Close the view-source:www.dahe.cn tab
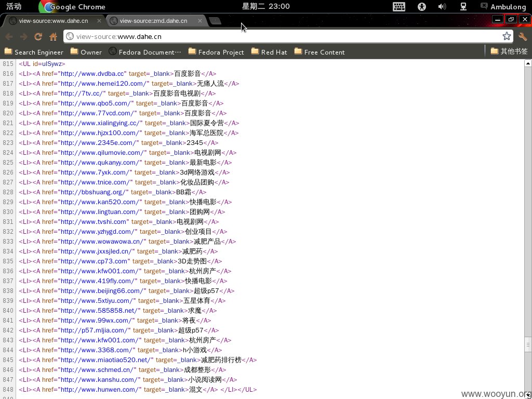The width and height of the screenshot is (532, 399). [99, 21]
